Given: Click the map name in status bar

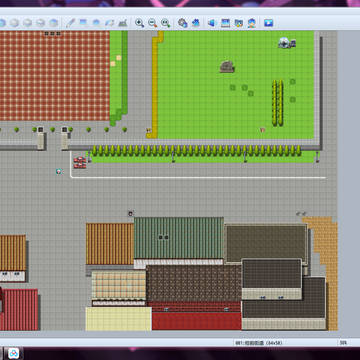Looking at the screenshot, I should pyautogui.click(x=259, y=342).
